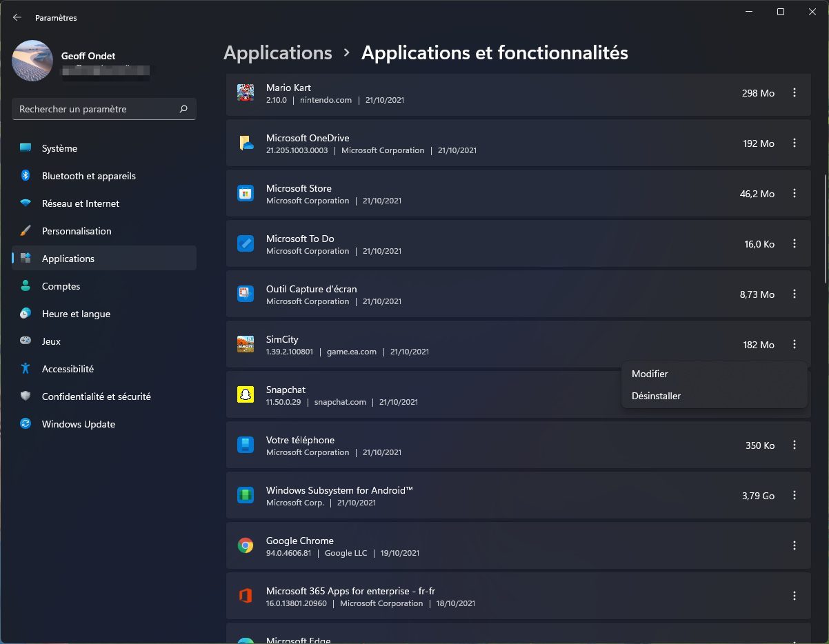Click the search magnifier icon
This screenshot has height=644, width=829.
(183, 109)
